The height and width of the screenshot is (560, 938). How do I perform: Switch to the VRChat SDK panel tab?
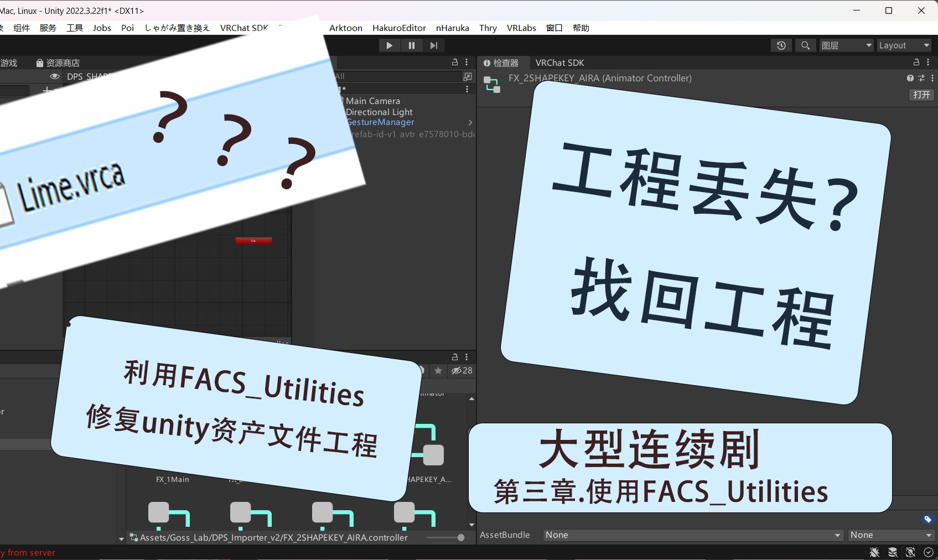coord(559,63)
